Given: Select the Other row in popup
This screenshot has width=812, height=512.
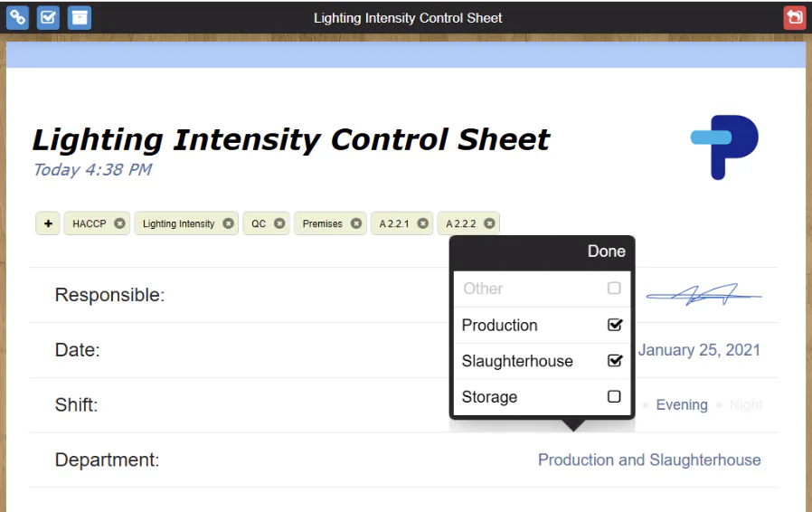Looking at the screenshot, I should [542, 289].
